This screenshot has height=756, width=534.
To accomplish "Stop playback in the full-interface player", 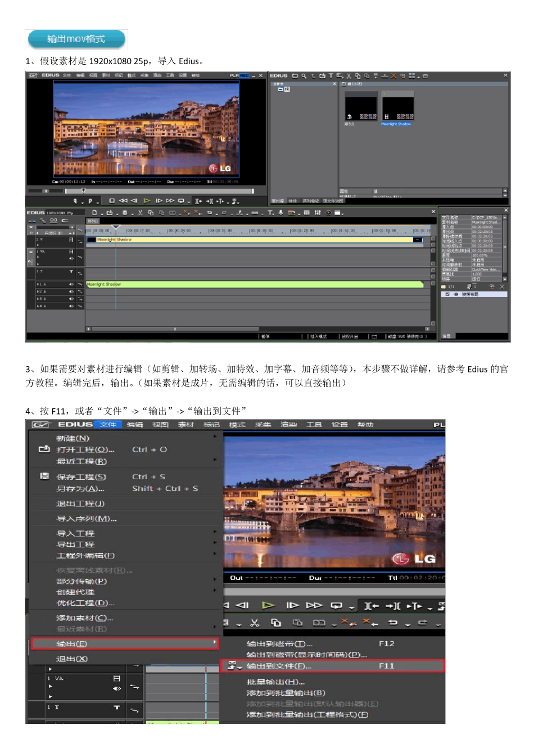I will tap(112, 201).
